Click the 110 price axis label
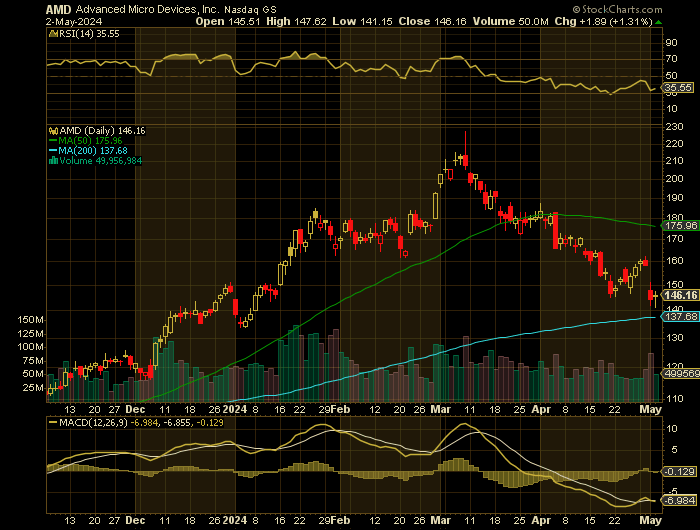 click(675, 399)
